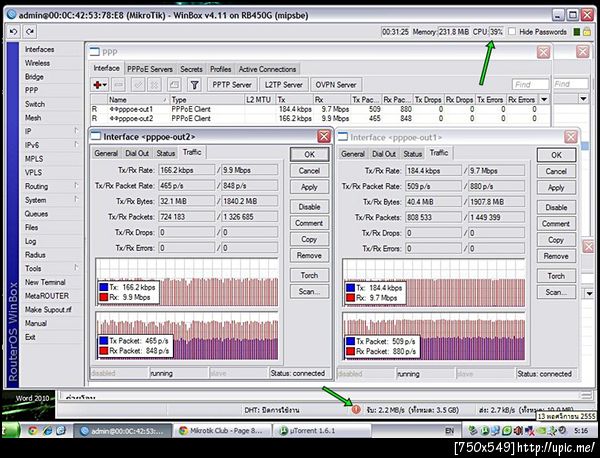Viewport: 600px width, 458px height.
Task: Select pppoe-out2 row in PPP list
Action: pos(321,119)
